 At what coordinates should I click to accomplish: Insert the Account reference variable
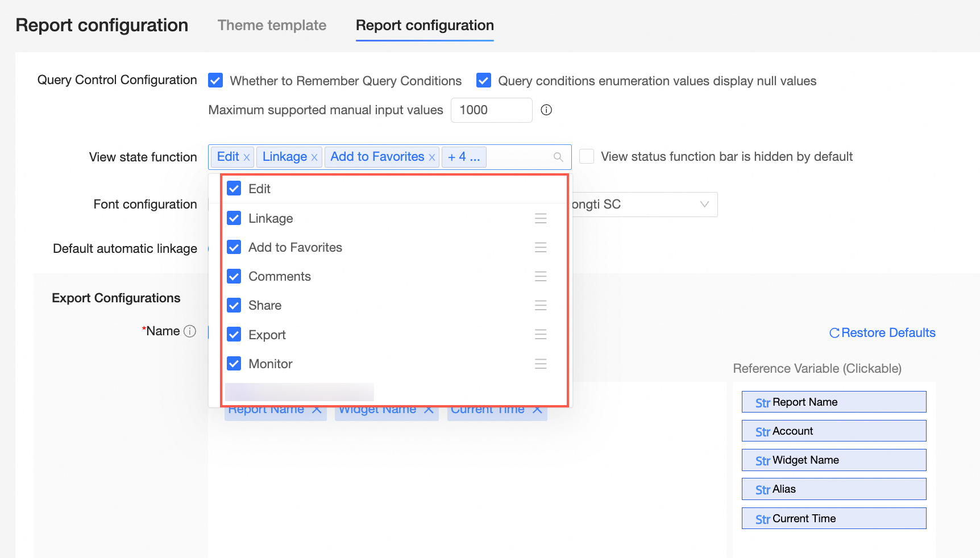tap(833, 431)
